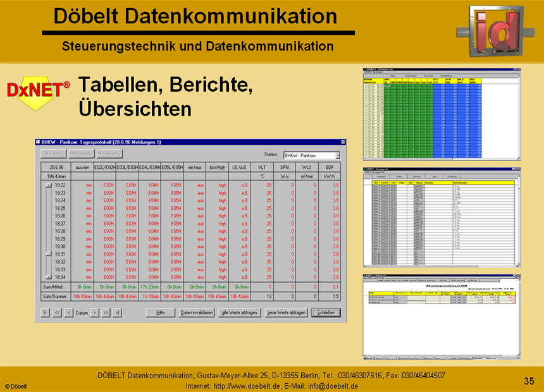Select the 18:34 time row

pos(196,277)
